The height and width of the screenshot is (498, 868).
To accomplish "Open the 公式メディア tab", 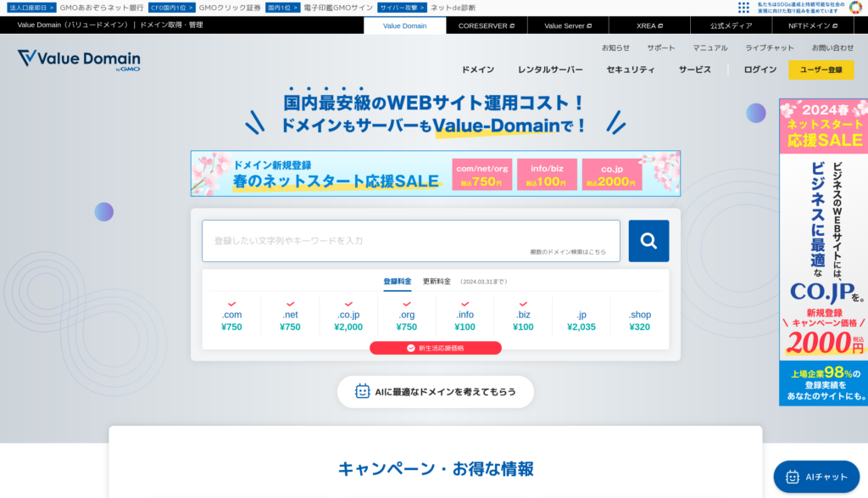I will coord(732,25).
